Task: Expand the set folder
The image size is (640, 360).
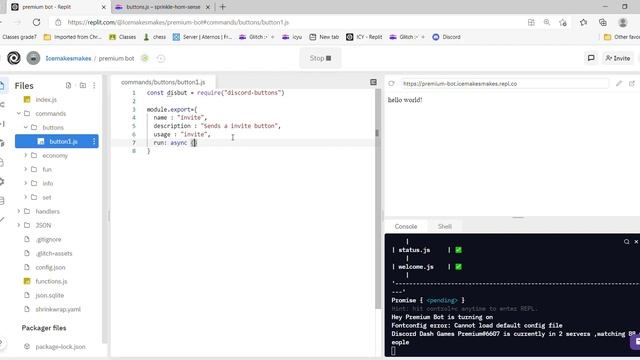Action: pyautogui.click(x=26, y=197)
